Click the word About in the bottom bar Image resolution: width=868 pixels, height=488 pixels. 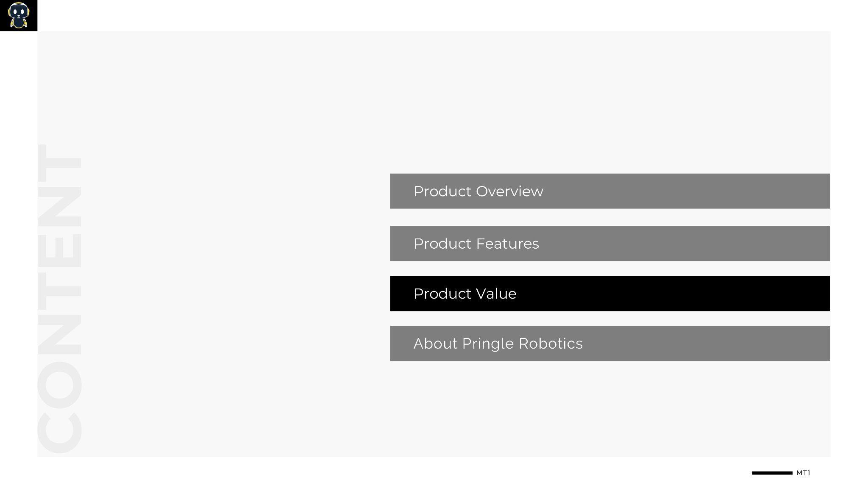pyautogui.click(x=435, y=344)
